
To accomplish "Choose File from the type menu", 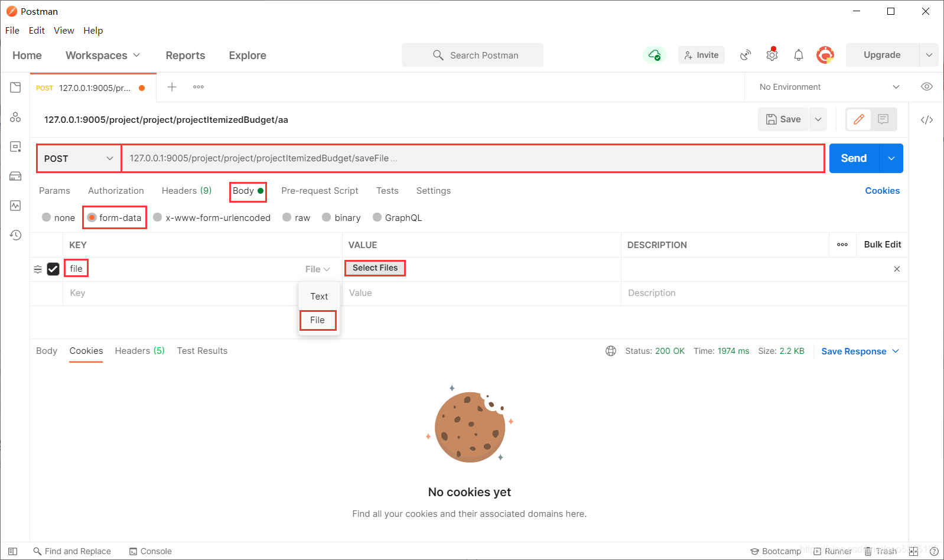I will pyautogui.click(x=318, y=320).
